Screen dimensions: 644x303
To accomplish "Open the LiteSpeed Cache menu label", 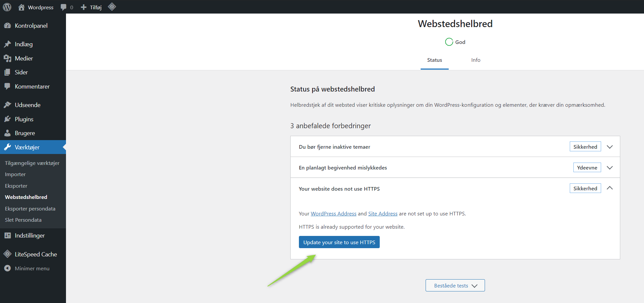I will click(x=36, y=254).
